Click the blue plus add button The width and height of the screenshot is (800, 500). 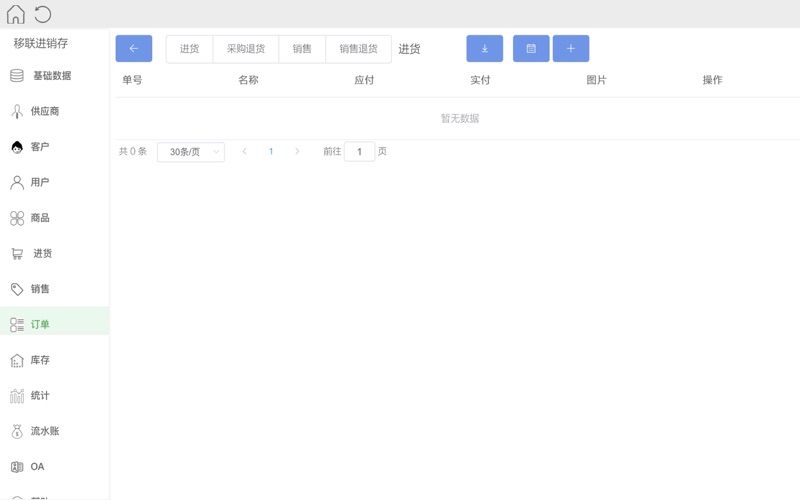click(571, 48)
